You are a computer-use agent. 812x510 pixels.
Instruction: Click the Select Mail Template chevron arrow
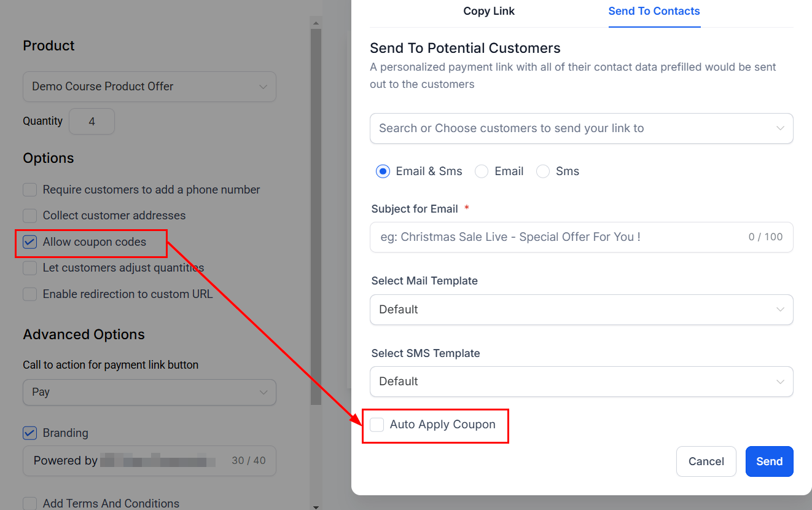(780, 309)
